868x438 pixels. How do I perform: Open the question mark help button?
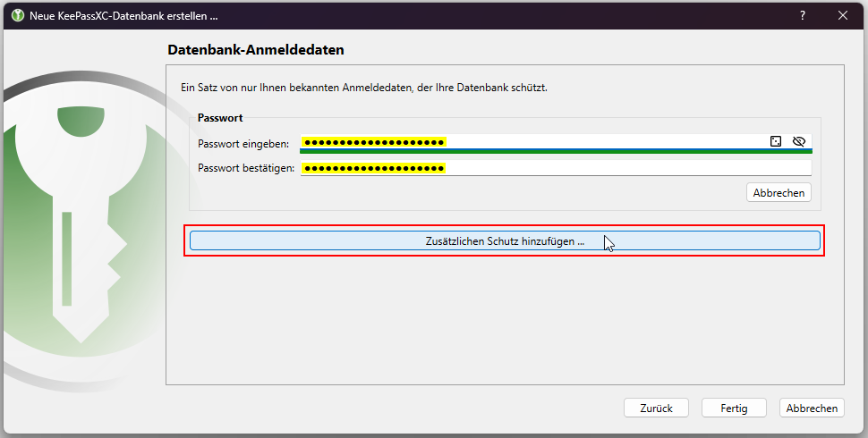pyautogui.click(x=803, y=15)
